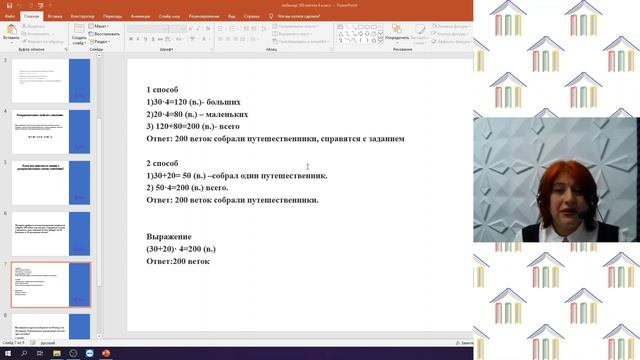The width and height of the screenshot is (640, 360).
Task: Open the font name combo box
Action: pyautogui.click(x=148, y=29)
